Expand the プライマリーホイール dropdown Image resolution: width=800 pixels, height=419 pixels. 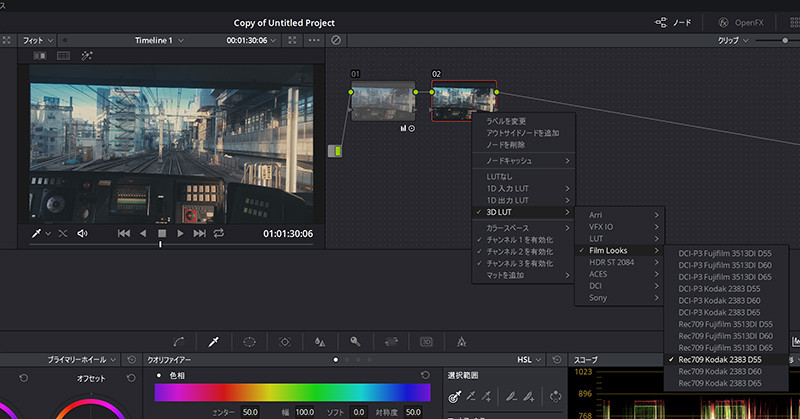click(x=82, y=360)
